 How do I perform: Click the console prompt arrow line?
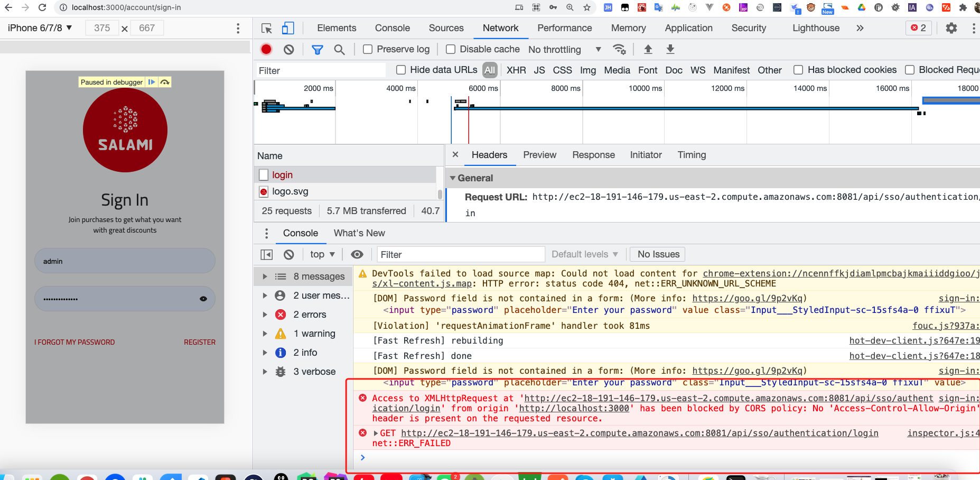pyautogui.click(x=666, y=458)
